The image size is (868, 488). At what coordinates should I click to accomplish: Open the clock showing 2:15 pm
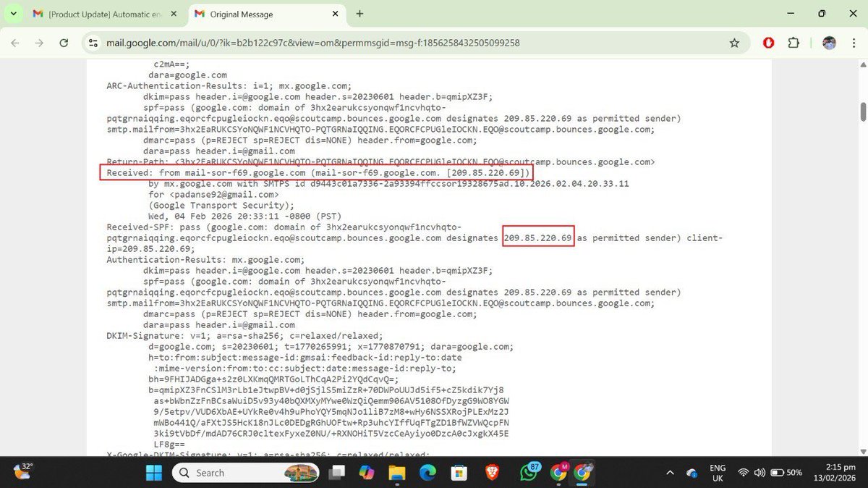[835, 473]
